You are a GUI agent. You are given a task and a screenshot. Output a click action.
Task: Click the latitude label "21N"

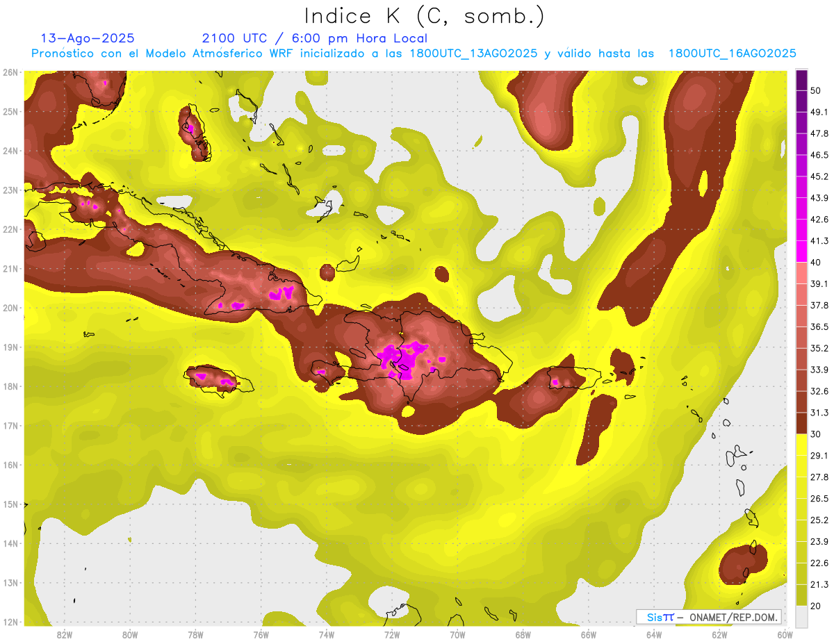coord(10,269)
